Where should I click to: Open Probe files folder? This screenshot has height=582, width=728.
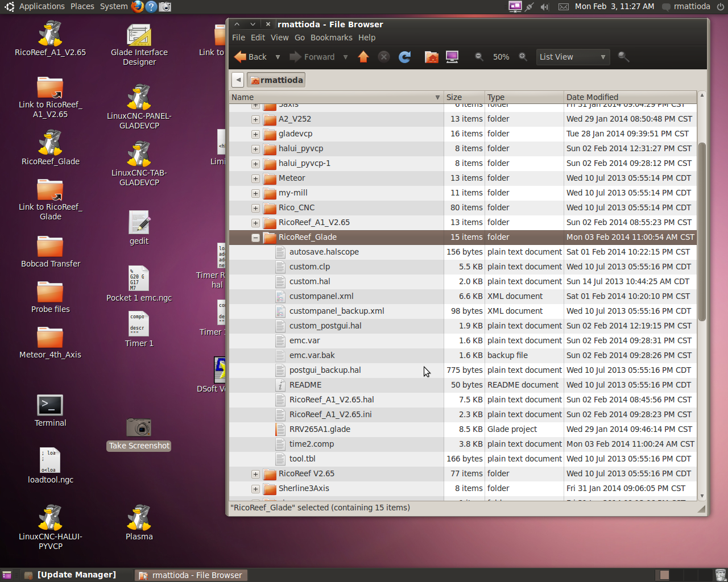50,296
